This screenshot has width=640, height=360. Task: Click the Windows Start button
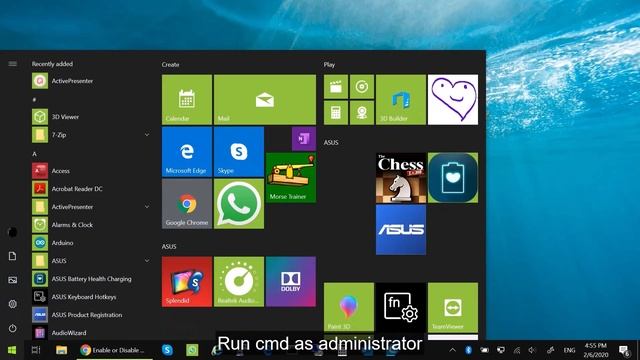pos(12,350)
